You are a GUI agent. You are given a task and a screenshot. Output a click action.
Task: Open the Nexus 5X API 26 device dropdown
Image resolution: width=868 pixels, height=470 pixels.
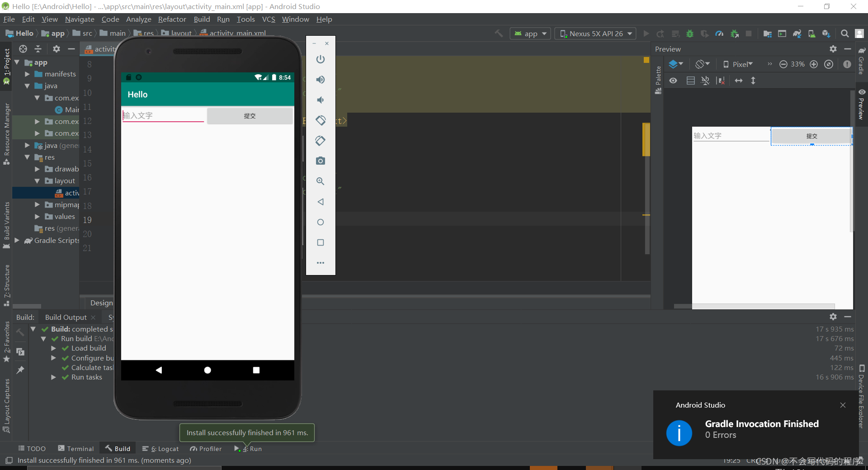pyautogui.click(x=595, y=33)
